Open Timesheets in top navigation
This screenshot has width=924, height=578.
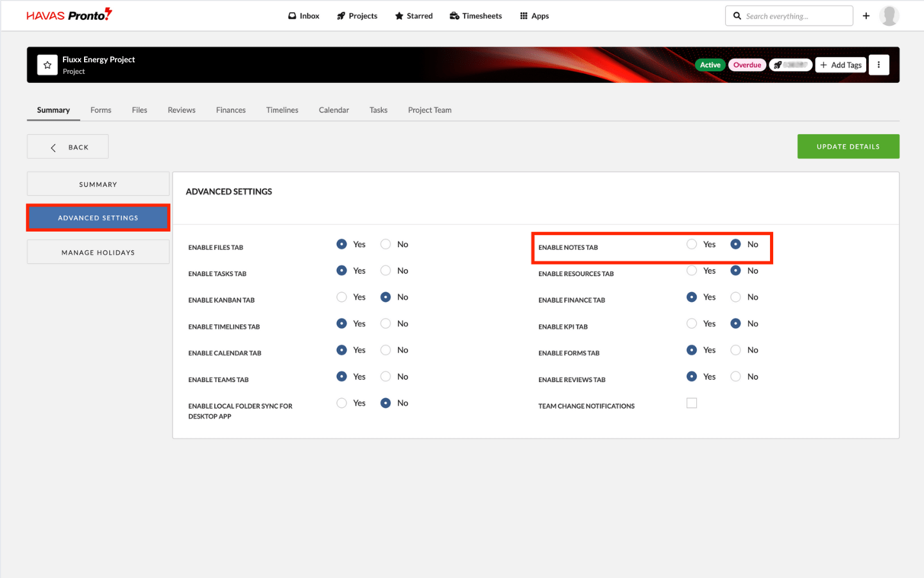coord(475,16)
